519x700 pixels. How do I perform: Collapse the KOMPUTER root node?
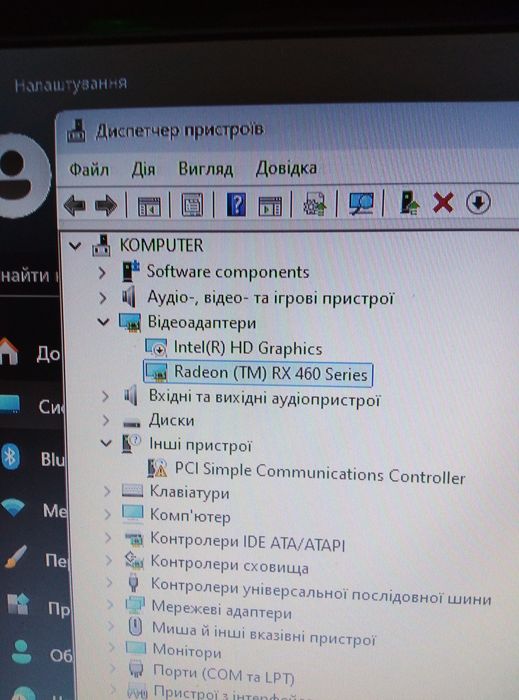75,246
